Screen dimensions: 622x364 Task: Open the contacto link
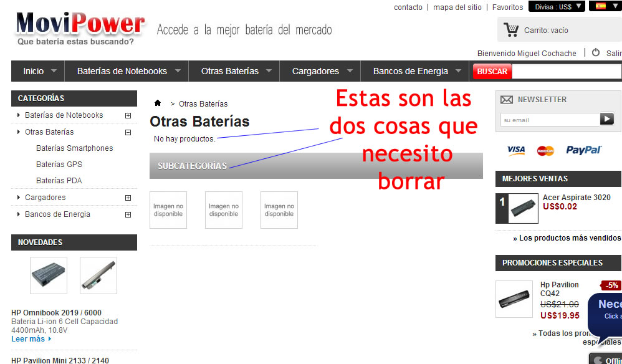(x=408, y=7)
